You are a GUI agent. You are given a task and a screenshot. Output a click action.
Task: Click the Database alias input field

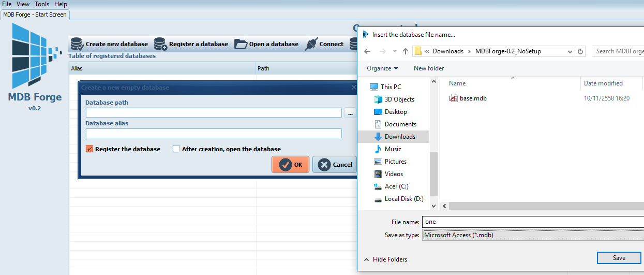pyautogui.click(x=214, y=133)
